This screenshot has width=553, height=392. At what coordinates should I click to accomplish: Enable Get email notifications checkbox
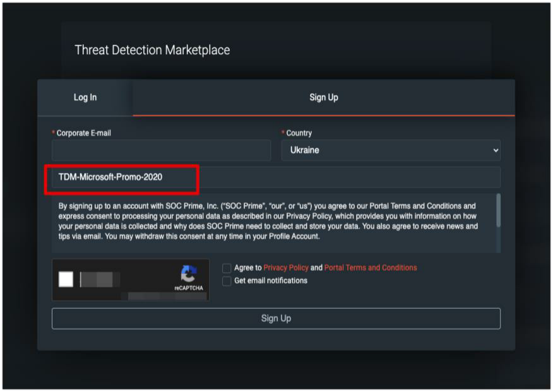click(227, 281)
